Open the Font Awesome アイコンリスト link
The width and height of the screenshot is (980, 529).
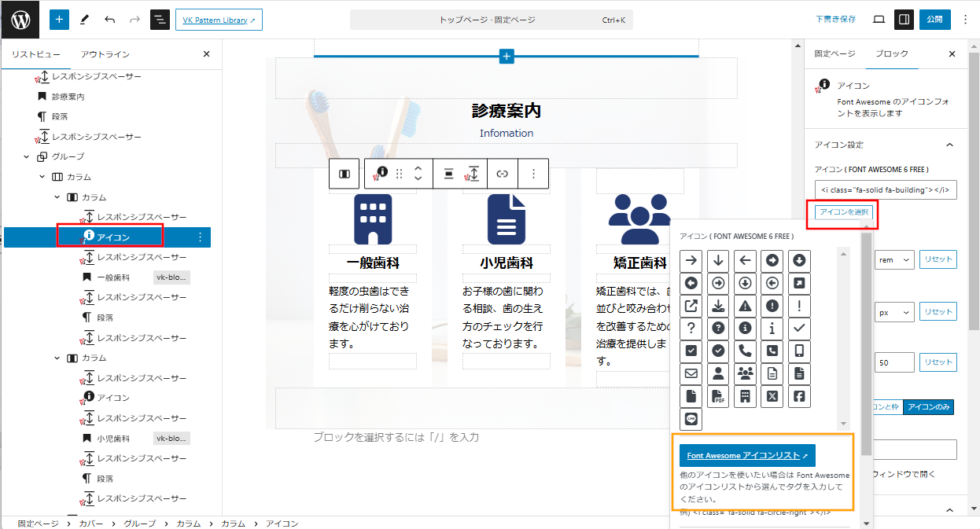coord(746,456)
